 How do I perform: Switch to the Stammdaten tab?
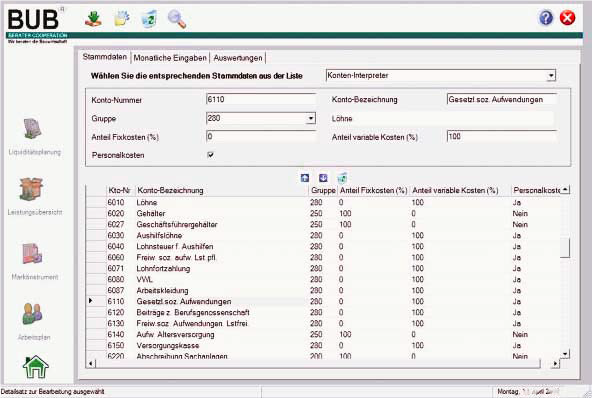105,57
